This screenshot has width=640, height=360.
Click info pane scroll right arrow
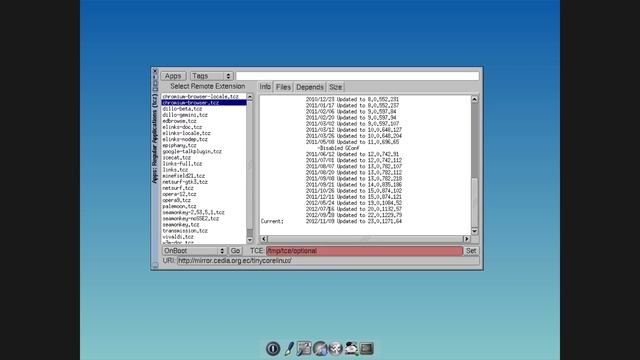(x=467, y=239)
